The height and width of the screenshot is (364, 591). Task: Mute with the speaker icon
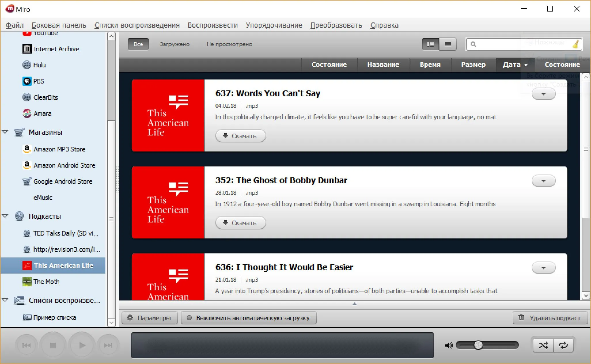(x=449, y=345)
